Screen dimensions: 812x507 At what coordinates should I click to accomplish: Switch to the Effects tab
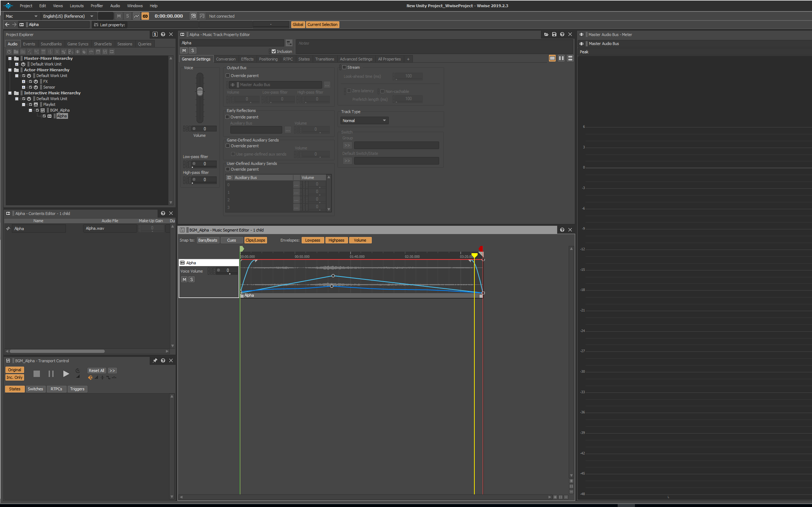[247, 59]
